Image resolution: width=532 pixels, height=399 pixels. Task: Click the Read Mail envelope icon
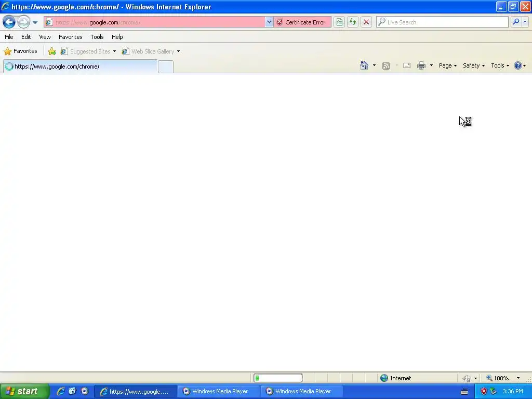coord(407,65)
